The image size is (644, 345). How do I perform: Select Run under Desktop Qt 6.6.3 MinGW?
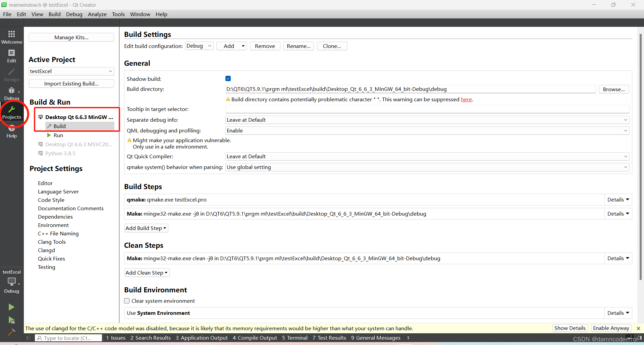click(58, 135)
